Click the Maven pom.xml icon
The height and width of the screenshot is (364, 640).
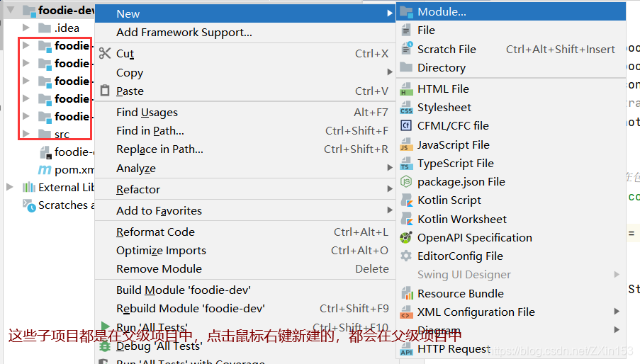[45, 169]
